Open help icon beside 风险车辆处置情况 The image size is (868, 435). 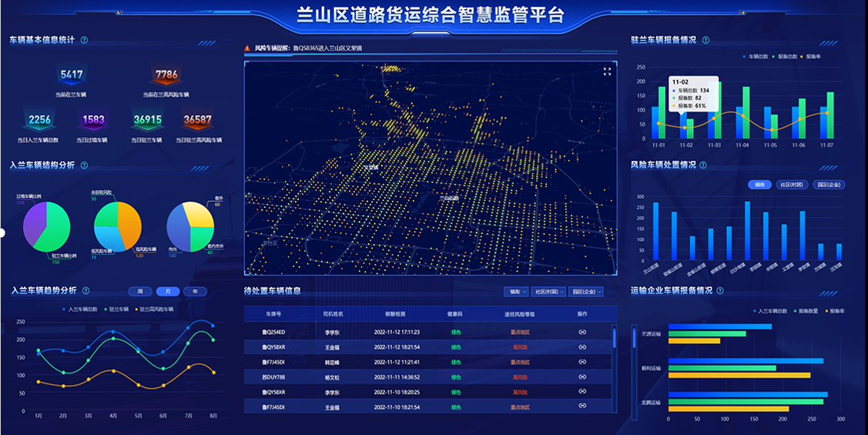(x=703, y=165)
